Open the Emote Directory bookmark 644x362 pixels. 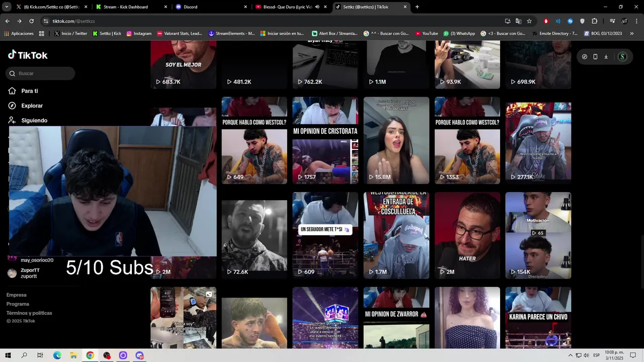click(x=554, y=34)
